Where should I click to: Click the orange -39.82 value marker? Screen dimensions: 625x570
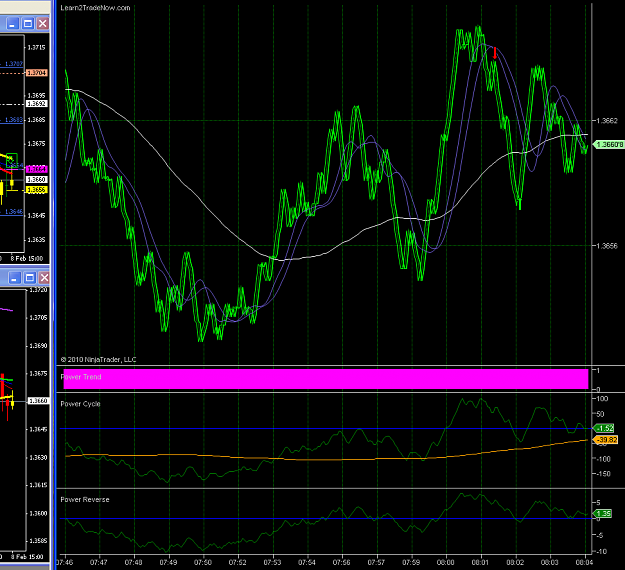(x=606, y=440)
